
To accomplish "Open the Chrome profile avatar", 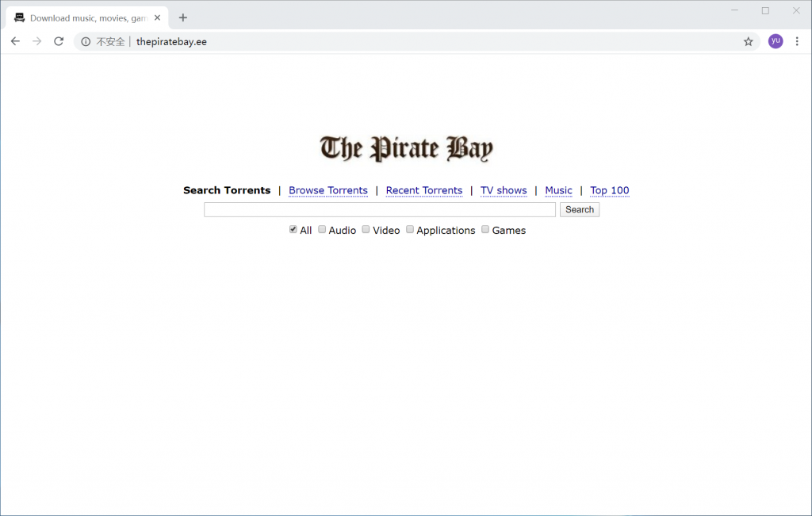I will (775, 41).
